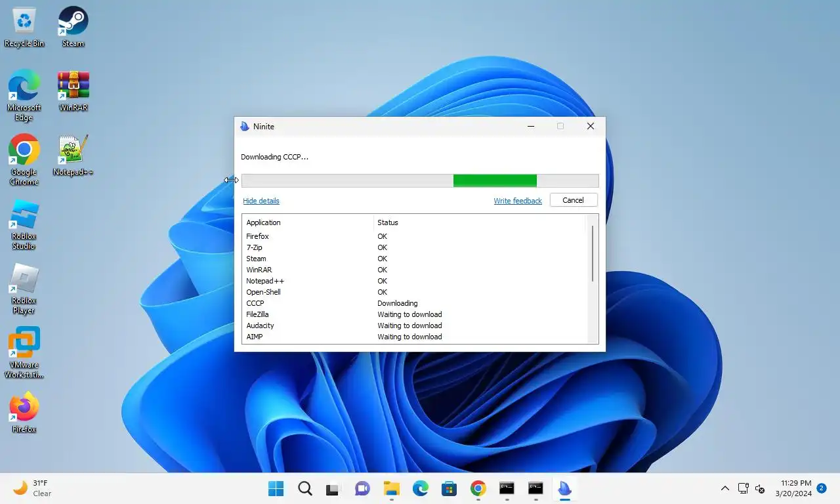
Task: Click the Downloading CCCP… status label
Action: coord(274,157)
